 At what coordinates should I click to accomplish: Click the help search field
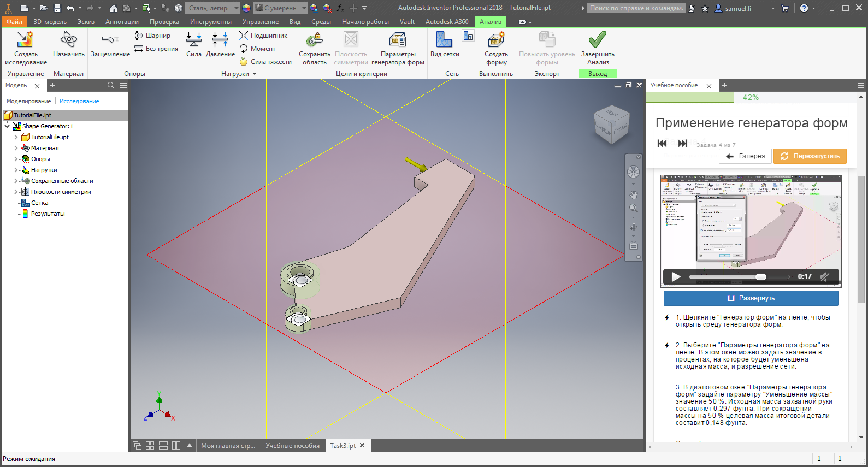[636, 8]
